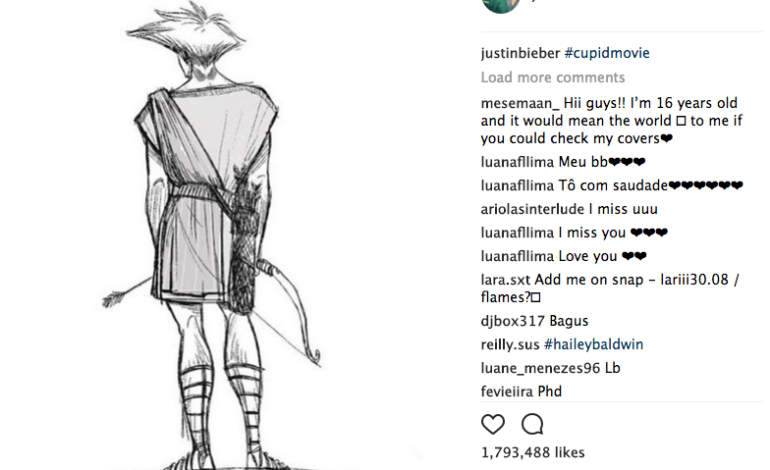Expand Load more comments

[553, 78]
